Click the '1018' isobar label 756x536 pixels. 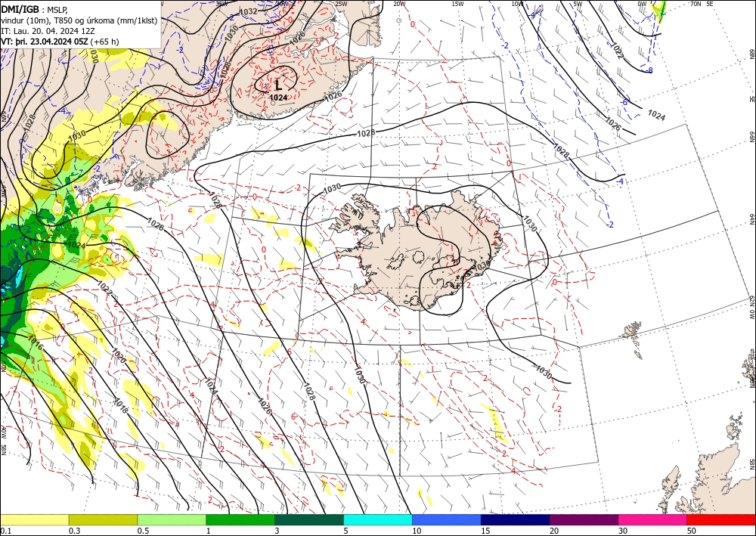pyautogui.click(x=120, y=405)
